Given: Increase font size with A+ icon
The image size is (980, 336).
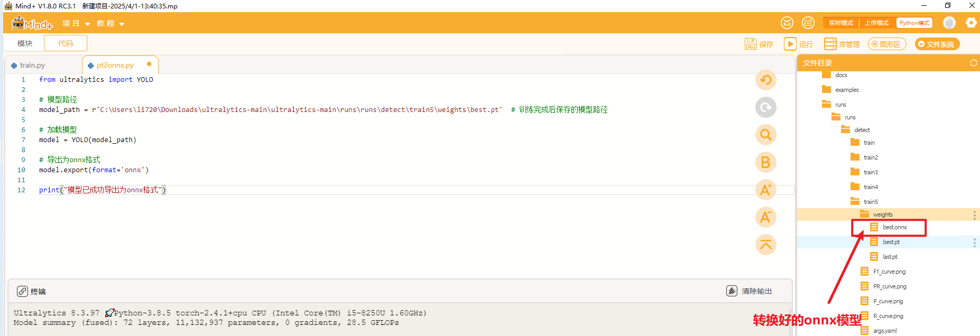Looking at the screenshot, I should point(765,190).
